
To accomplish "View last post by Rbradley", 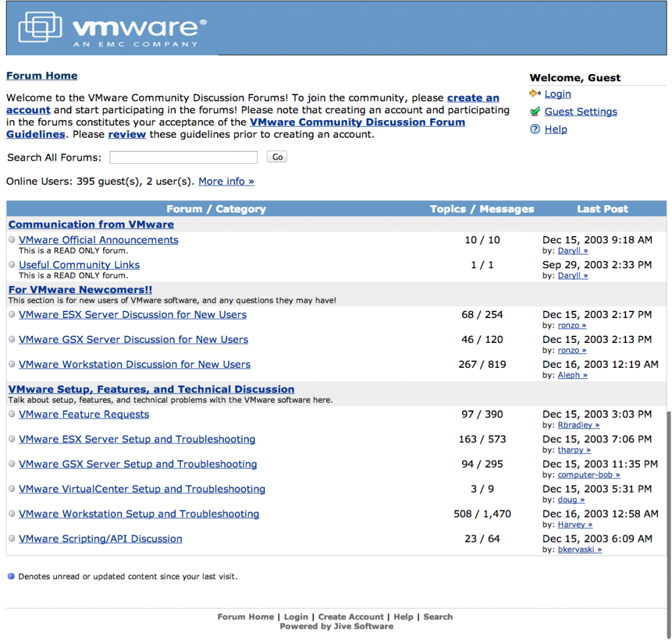I will [579, 425].
